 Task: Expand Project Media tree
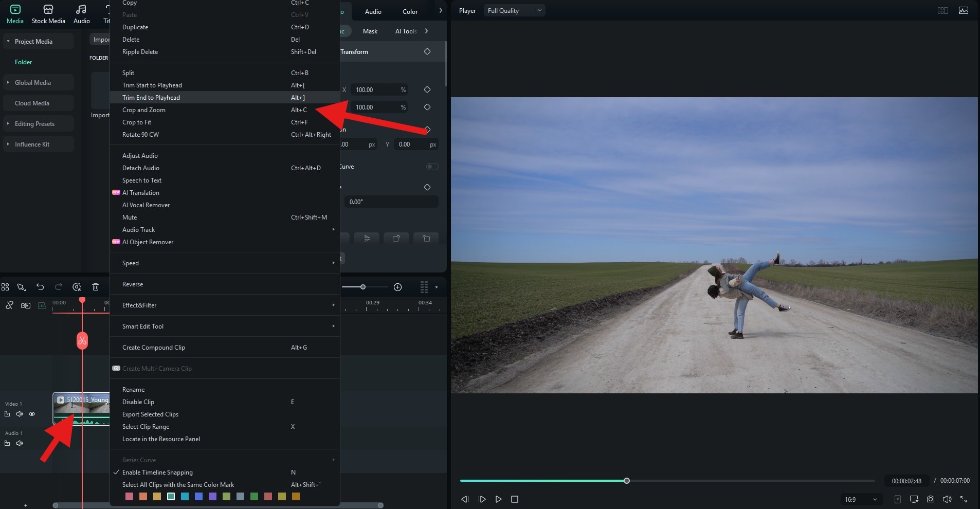click(8, 41)
